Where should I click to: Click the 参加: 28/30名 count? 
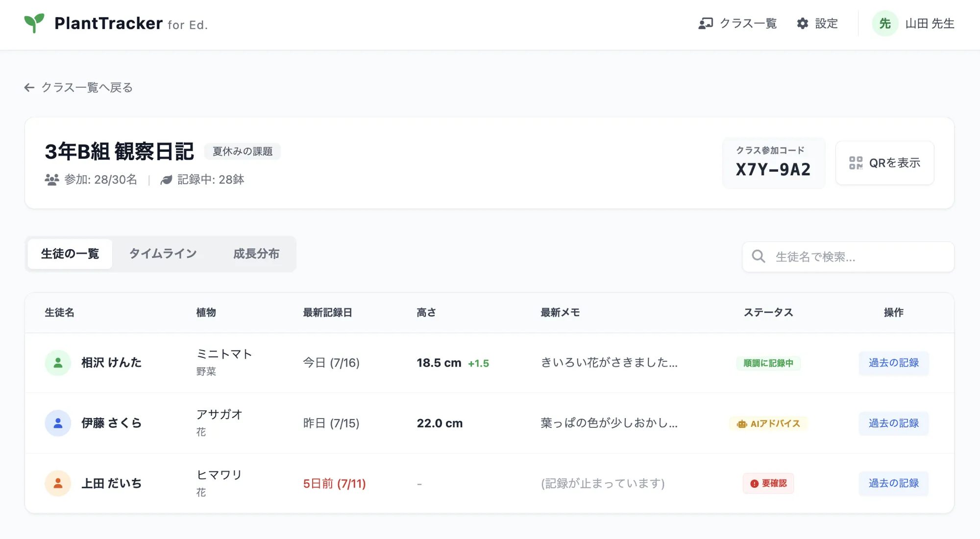pos(100,180)
